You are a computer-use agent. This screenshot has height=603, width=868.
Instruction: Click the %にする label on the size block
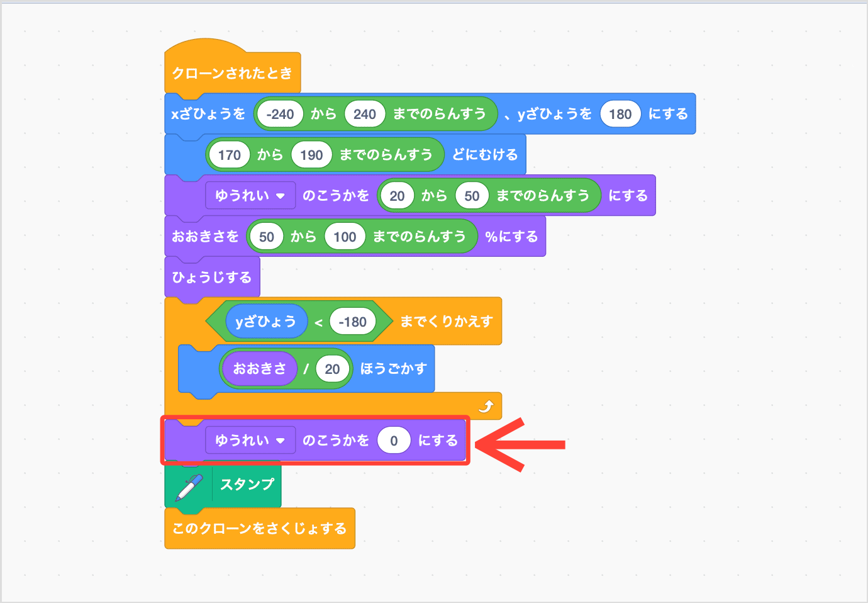click(x=511, y=236)
